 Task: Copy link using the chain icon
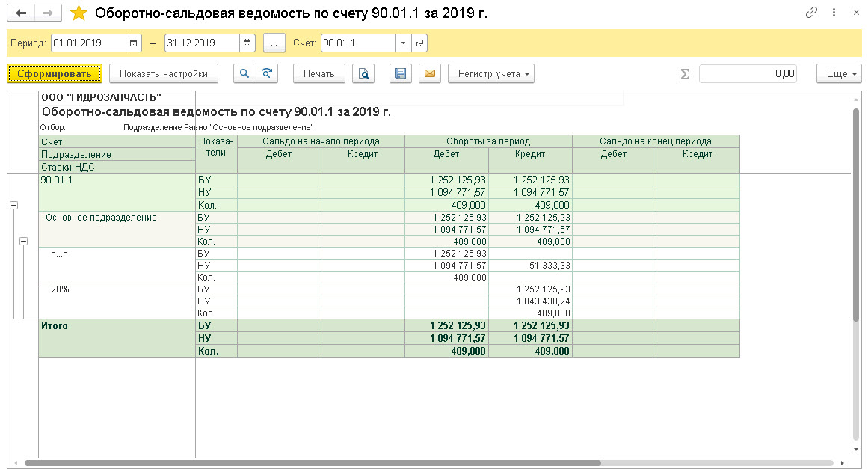pos(811,13)
